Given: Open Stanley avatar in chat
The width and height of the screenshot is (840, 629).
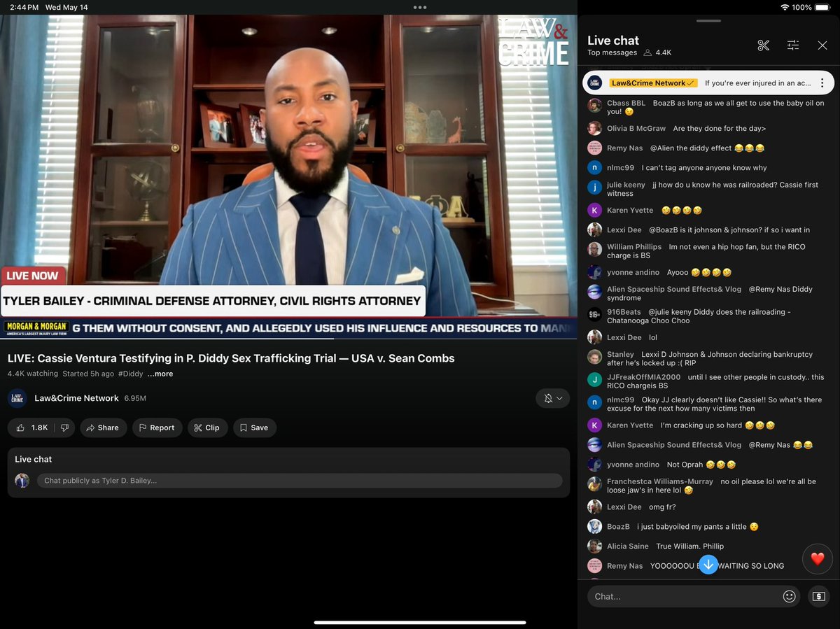Looking at the screenshot, I should (x=594, y=356).
